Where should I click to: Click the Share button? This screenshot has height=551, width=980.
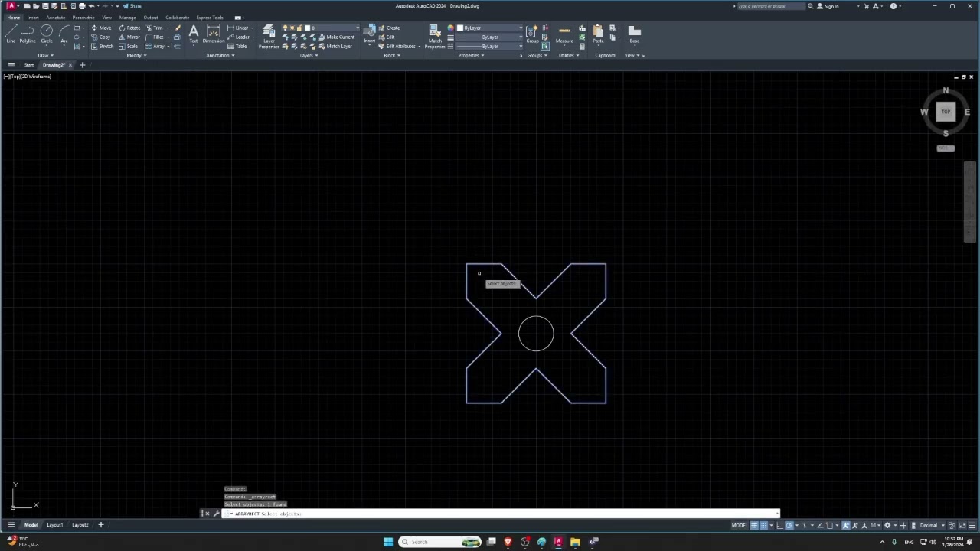(x=132, y=6)
